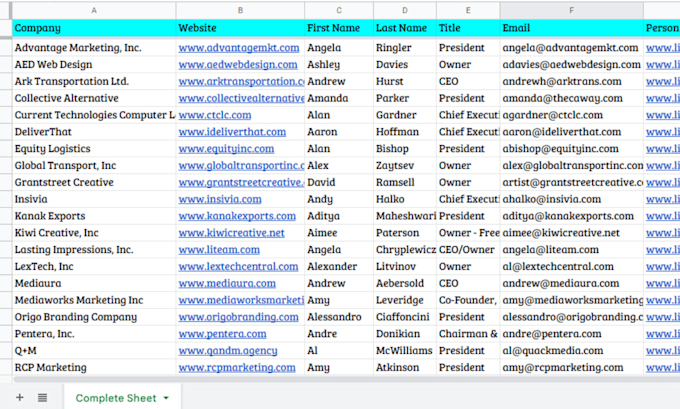
Task: Click the al@quackmedia.com email cell
Action: (x=572, y=350)
